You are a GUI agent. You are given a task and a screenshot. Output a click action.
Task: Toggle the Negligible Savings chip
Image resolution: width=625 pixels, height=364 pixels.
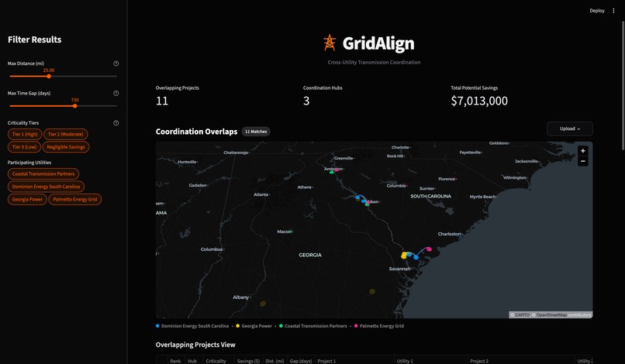coord(66,147)
